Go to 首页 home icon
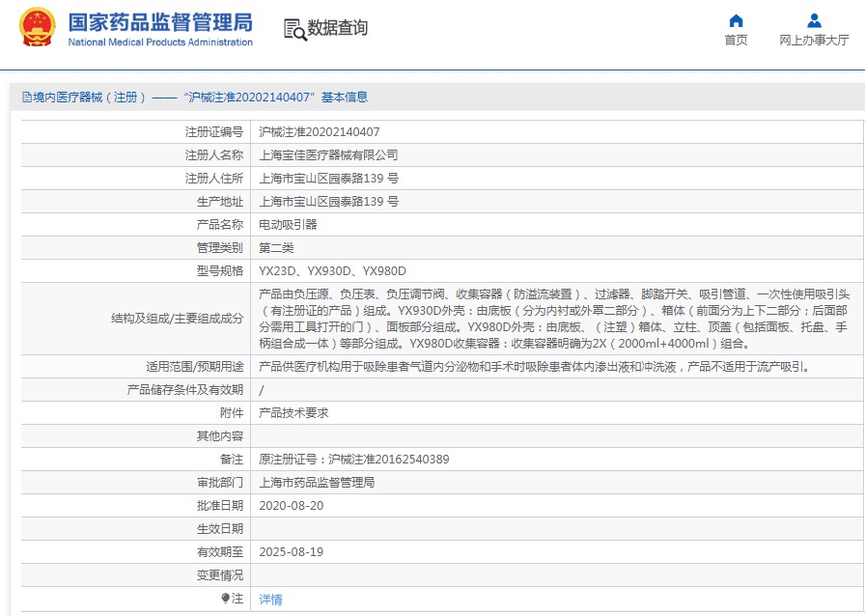This screenshot has height=616, width=865. [x=736, y=21]
